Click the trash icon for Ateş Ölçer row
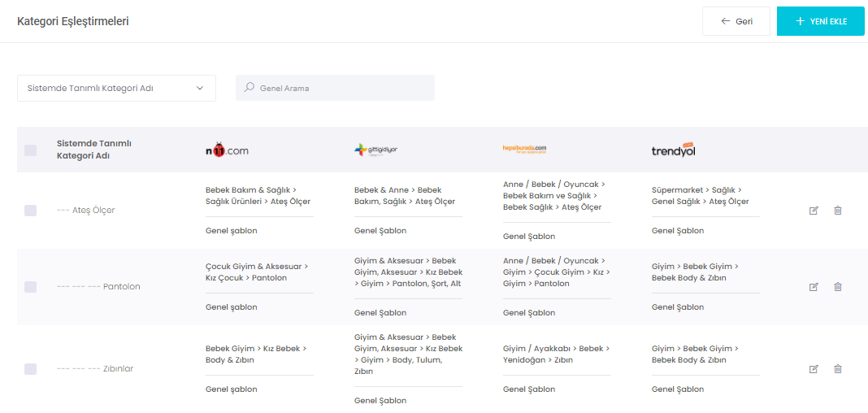This screenshot has width=868, height=413. pyautogui.click(x=838, y=211)
